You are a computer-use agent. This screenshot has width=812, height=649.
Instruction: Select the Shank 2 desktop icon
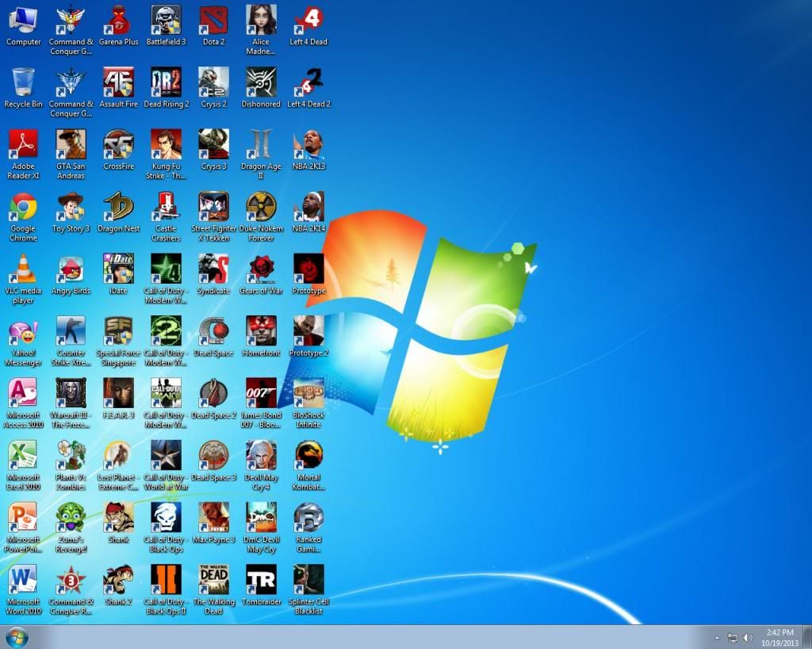(119, 586)
